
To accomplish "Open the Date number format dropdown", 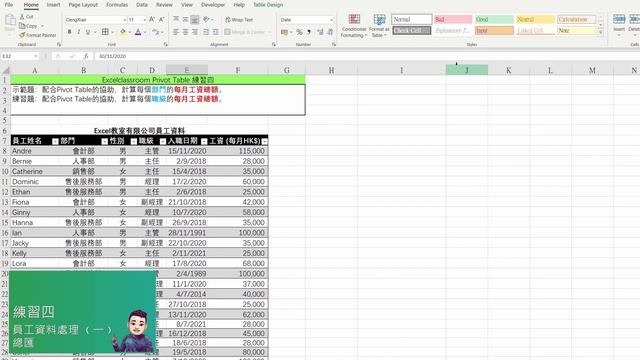I will [x=331, y=20].
